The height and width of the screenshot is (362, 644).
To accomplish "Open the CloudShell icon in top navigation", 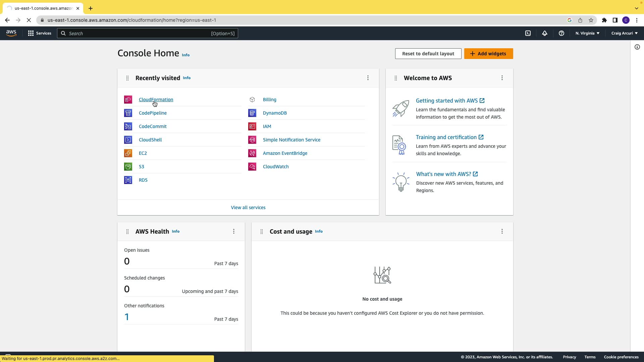I will 528,33.
